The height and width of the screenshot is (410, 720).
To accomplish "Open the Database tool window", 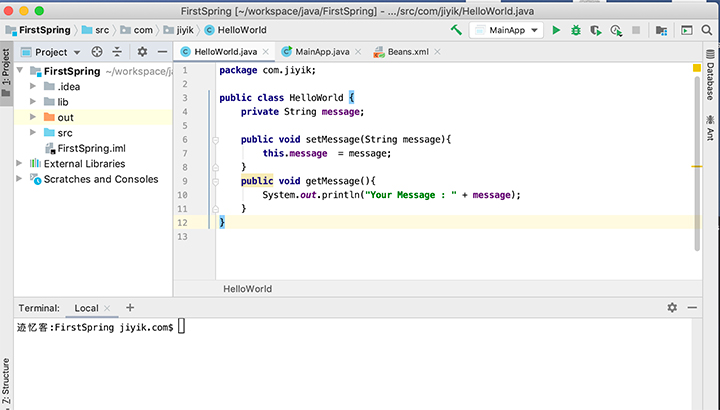I will pos(710,74).
